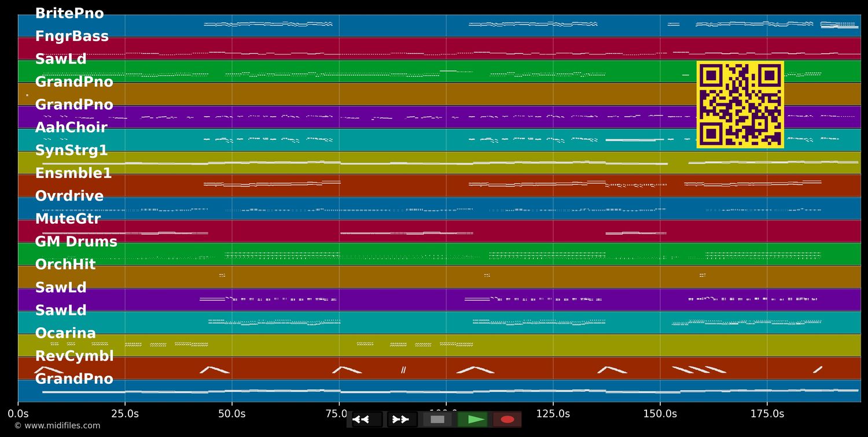
Task: Click the fast-forward button
Action: (400, 419)
